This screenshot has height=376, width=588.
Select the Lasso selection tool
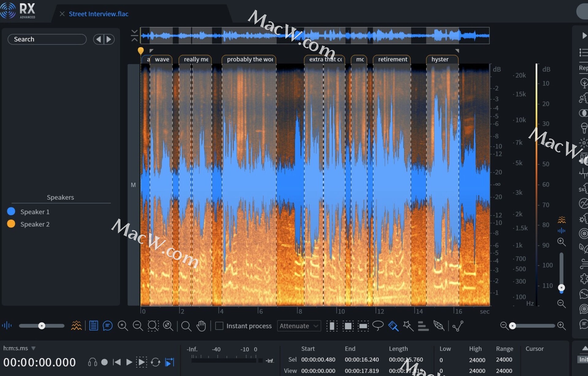click(378, 326)
